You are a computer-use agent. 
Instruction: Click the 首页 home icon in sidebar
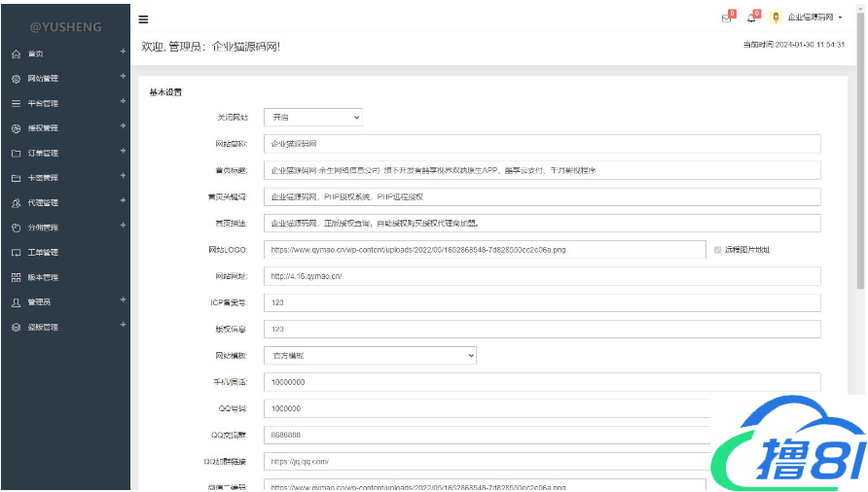(16, 54)
